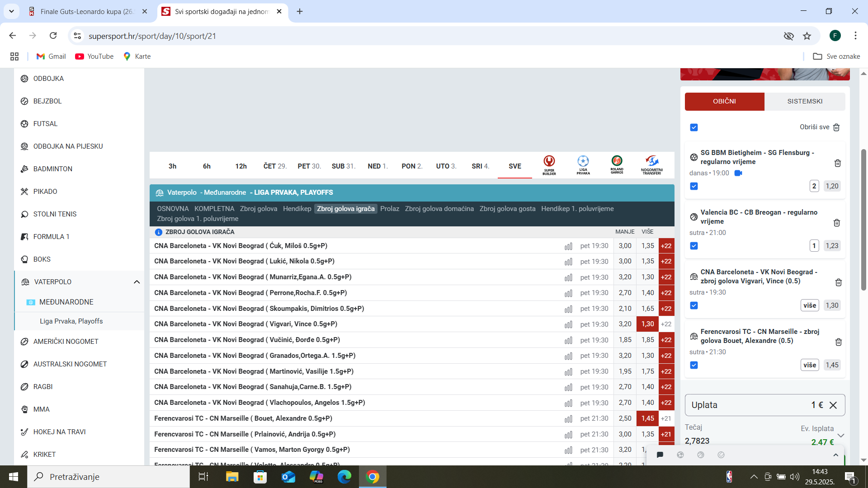Open Chrome menu with three dots

coord(855,36)
